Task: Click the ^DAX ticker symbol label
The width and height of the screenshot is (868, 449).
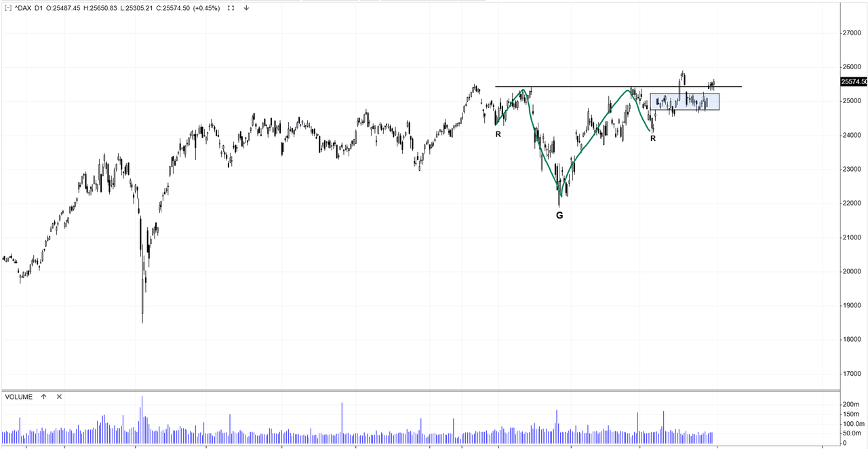Action: [22, 8]
